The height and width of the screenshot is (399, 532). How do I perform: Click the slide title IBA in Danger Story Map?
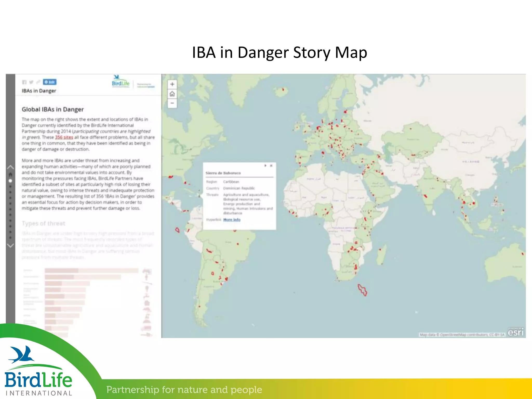(x=280, y=52)
